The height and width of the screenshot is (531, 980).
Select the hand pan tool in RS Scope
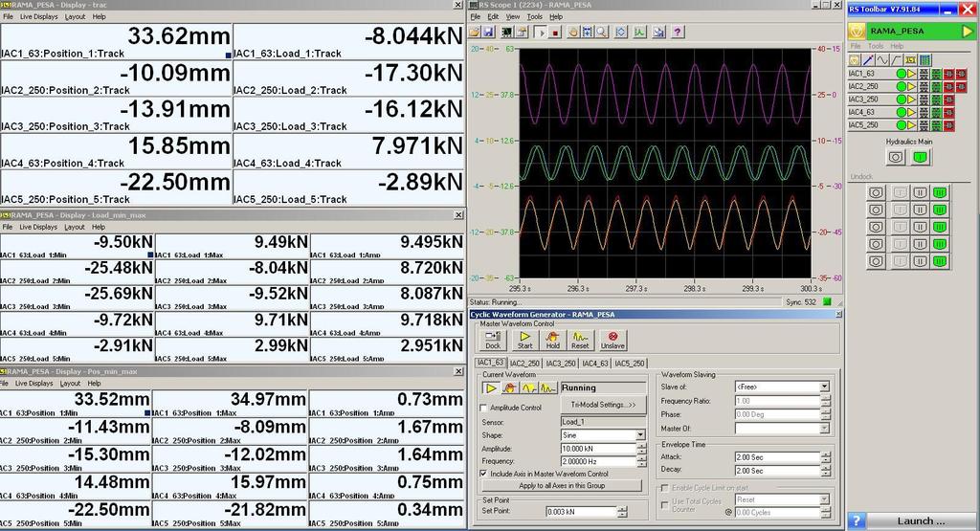point(573,32)
